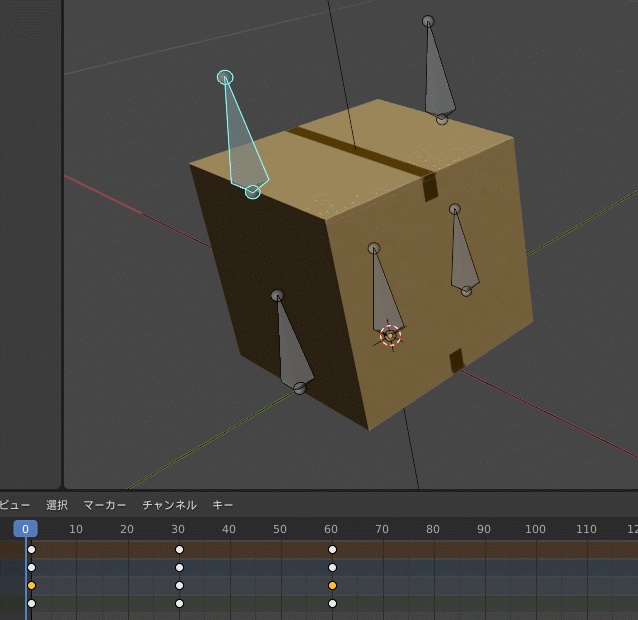Open the キー menu
This screenshot has width=638, height=620.
click(x=223, y=505)
